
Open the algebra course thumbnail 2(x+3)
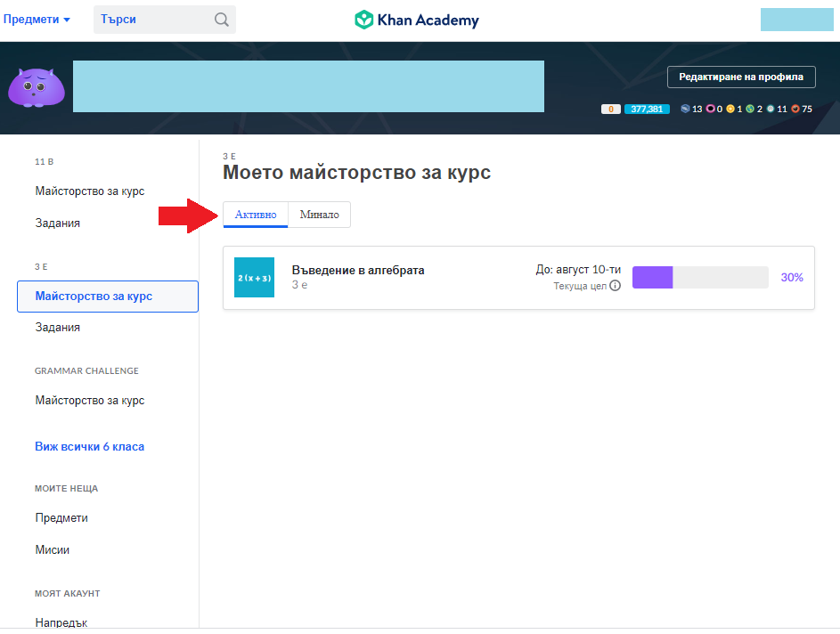254,278
